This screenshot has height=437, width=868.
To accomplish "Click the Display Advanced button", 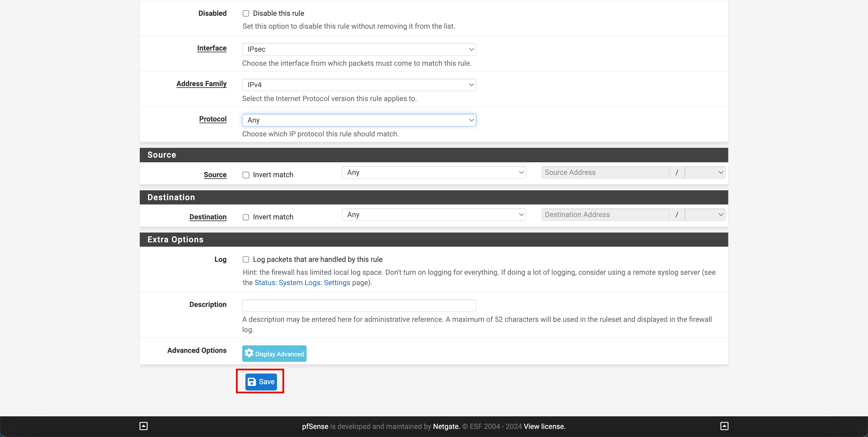I will coord(275,353).
